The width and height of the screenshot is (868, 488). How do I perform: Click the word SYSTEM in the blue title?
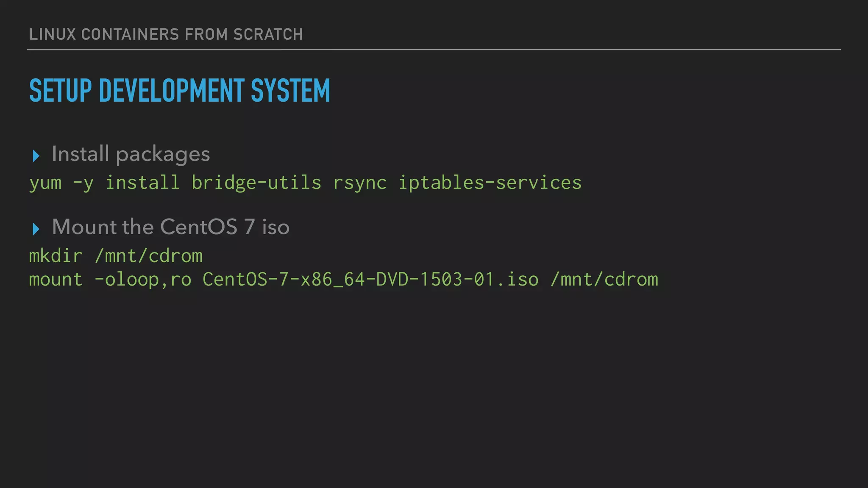point(290,90)
